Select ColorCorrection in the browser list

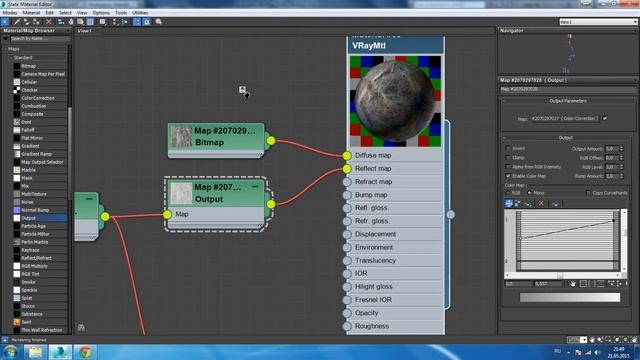click(x=38, y=98)
